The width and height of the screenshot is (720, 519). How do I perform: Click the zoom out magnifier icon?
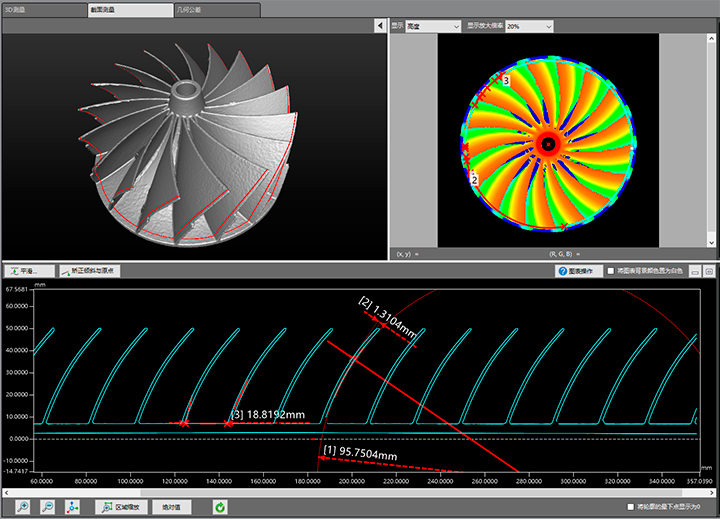(x=47, y=507)
